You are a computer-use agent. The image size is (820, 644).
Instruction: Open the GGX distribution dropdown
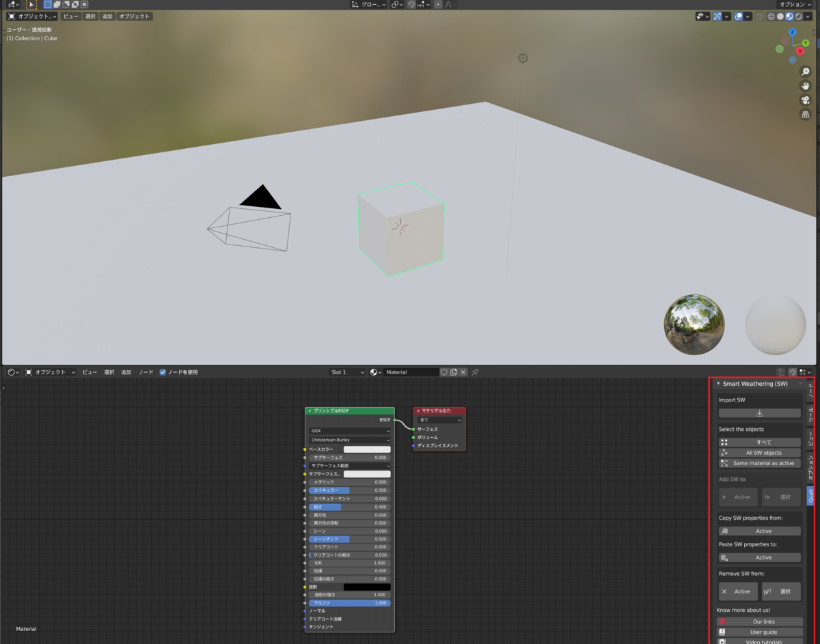(x=350, y=431)
